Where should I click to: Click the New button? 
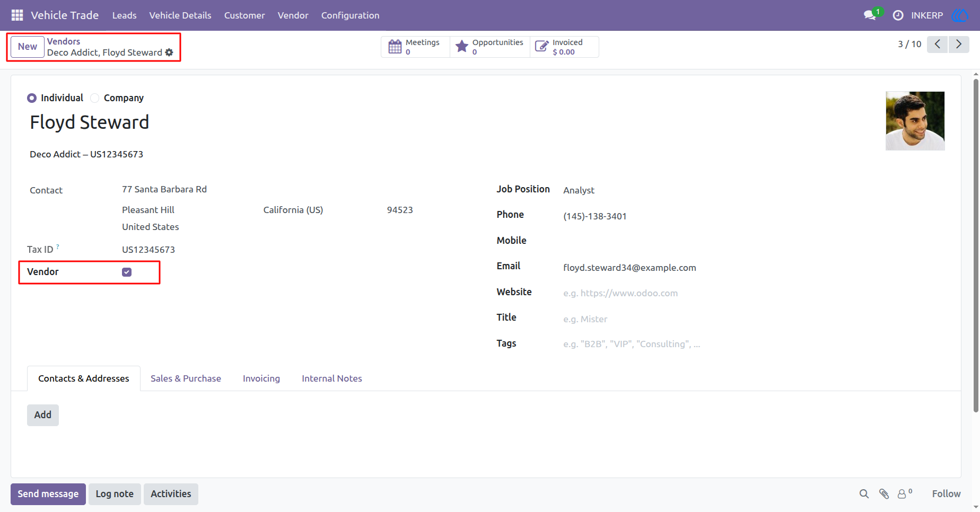28,47
